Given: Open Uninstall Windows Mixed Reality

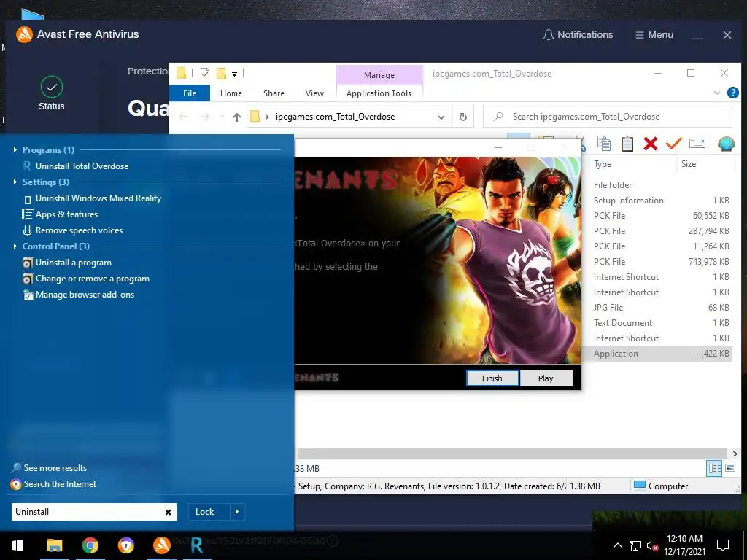Looking at the screenshot, I should pos(98,198).
